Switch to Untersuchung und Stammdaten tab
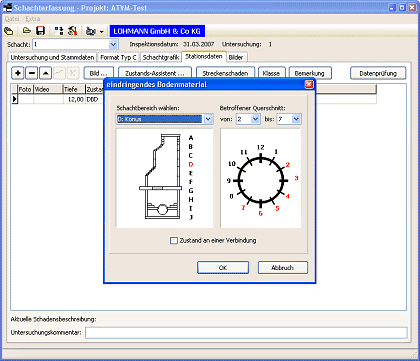 pyautogui.click(x=52, y=57)
